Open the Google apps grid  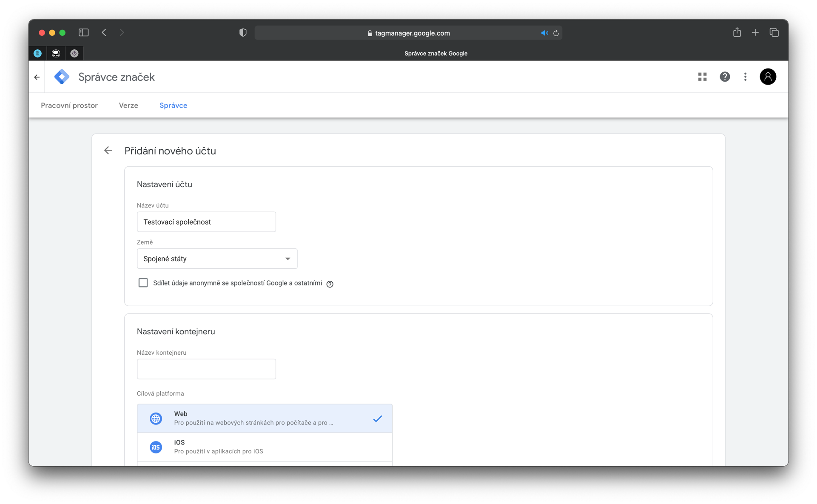pyautogui.click(x=702, y=77)
